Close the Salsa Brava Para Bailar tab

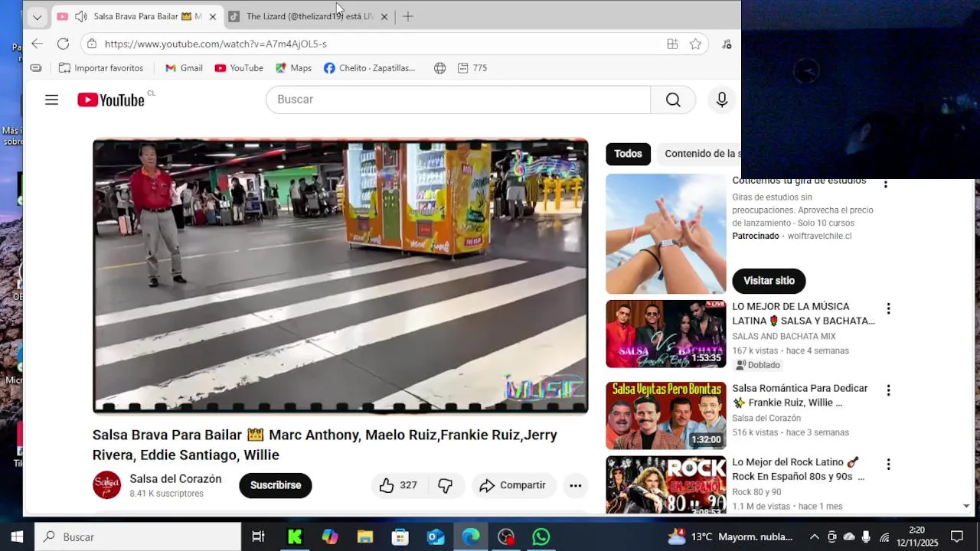point(212,16)
